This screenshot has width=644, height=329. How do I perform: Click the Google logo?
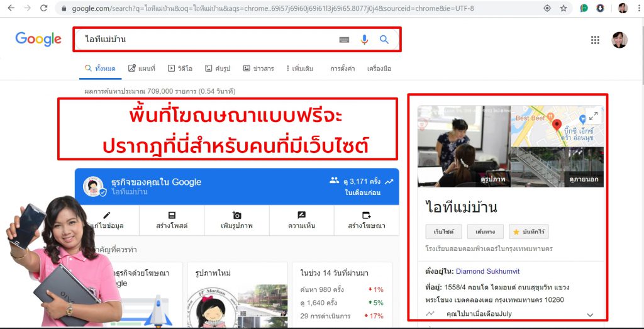(x=38, y=39)
